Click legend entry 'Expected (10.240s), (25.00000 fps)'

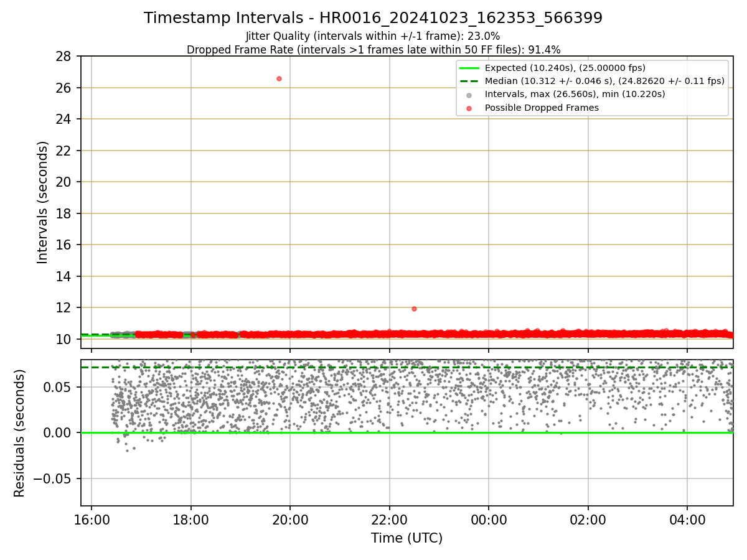(565, 68)
